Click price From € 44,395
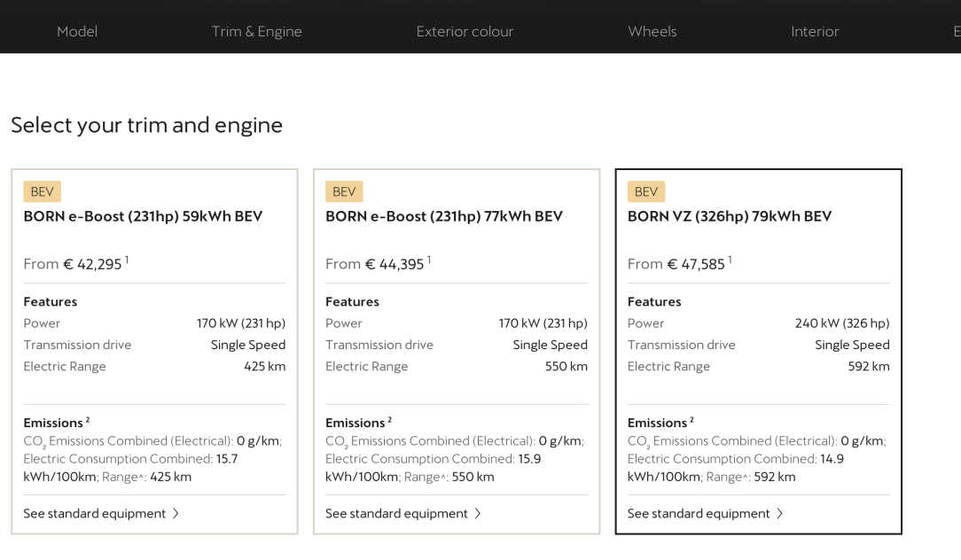Screen dimensions: 961x560 pyautogui.click(x=379, y=263)
